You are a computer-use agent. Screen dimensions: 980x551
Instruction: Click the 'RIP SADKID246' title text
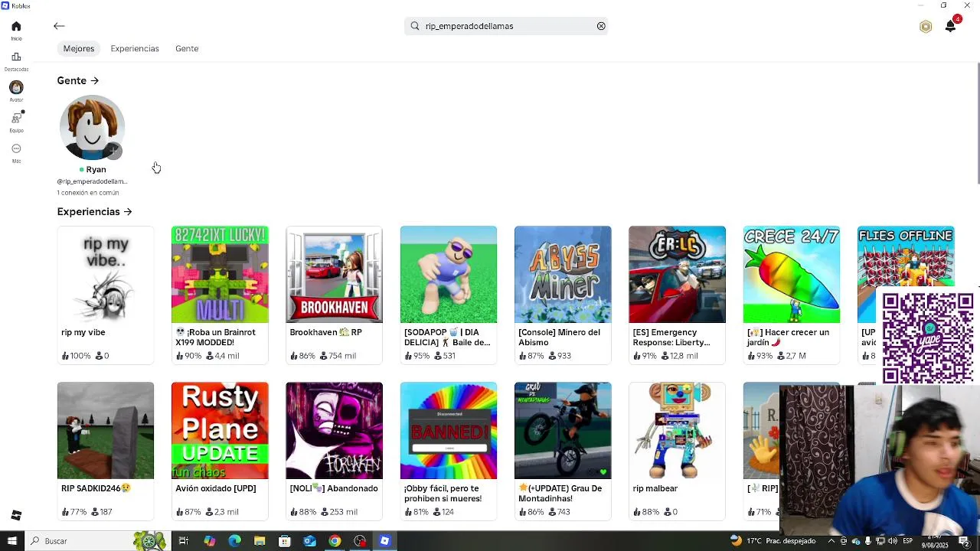[x=96, y=488]
